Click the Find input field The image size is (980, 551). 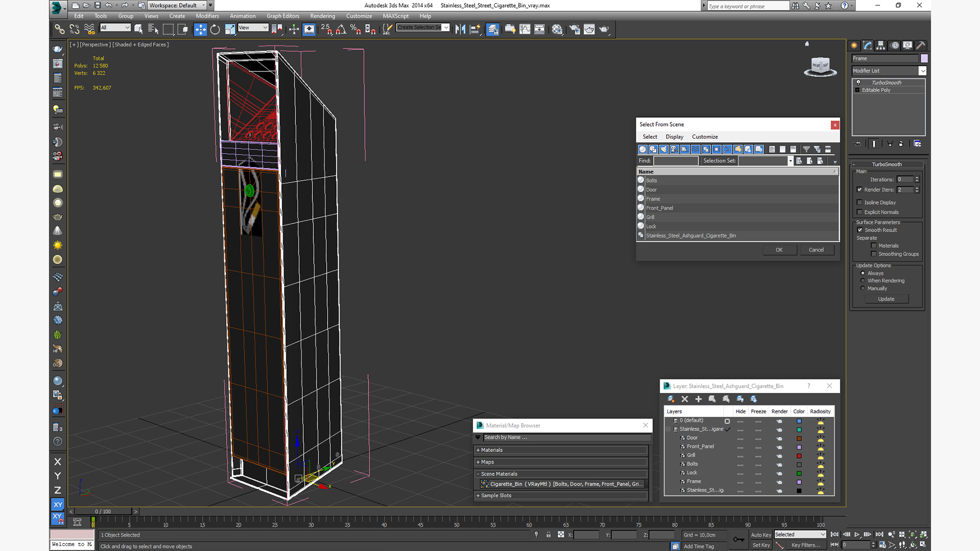click(676, 161)
